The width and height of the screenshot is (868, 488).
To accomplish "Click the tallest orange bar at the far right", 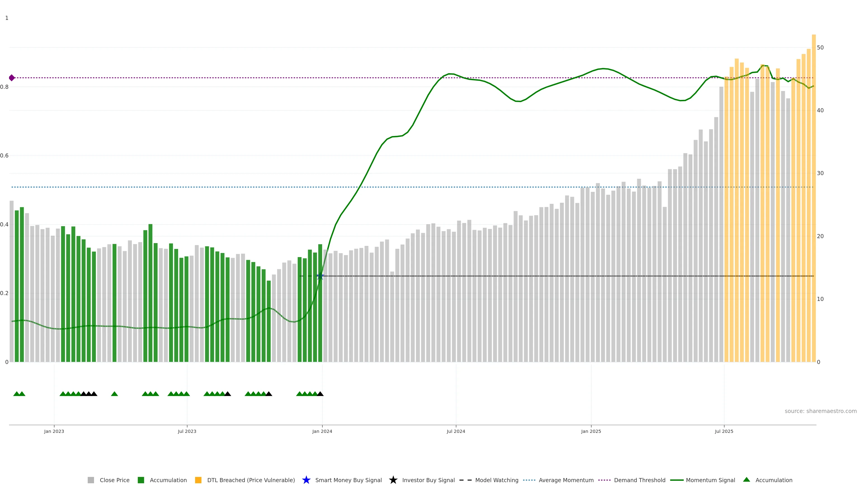I will [814, 202].
